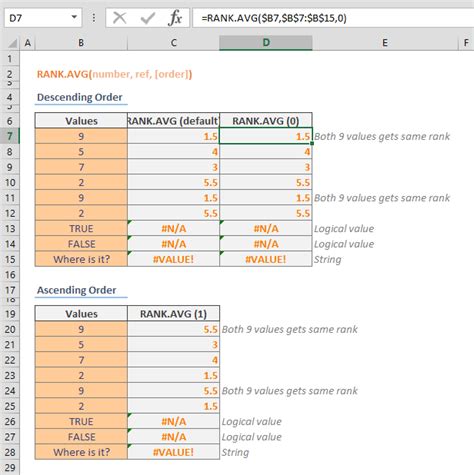
Task: Click the fill handle of cell D7
Action: [312, 143]
